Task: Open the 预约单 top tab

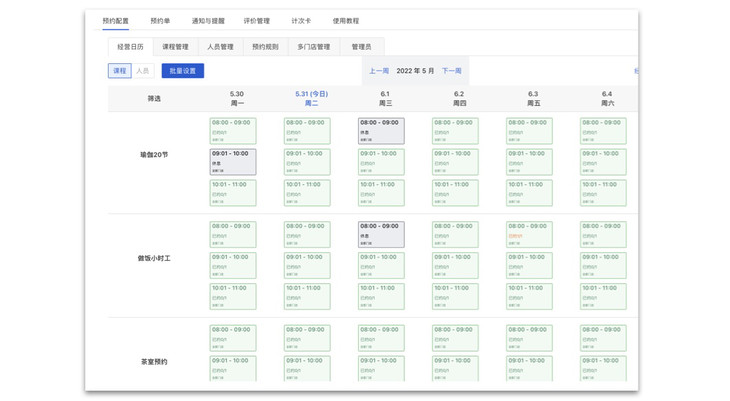Action: pos(160,21)
